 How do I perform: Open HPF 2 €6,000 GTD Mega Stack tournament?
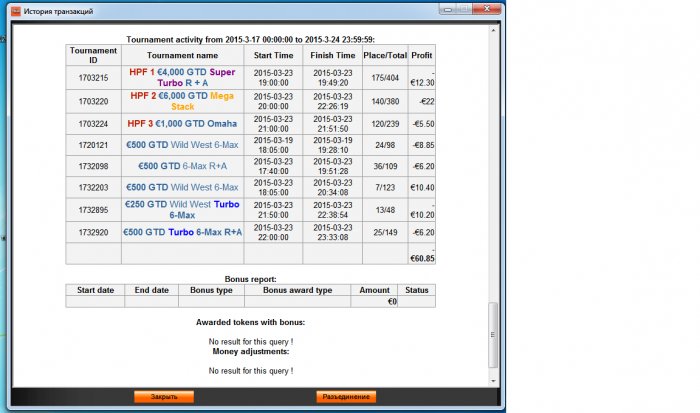pyautogui.click(x=182, y=101)
